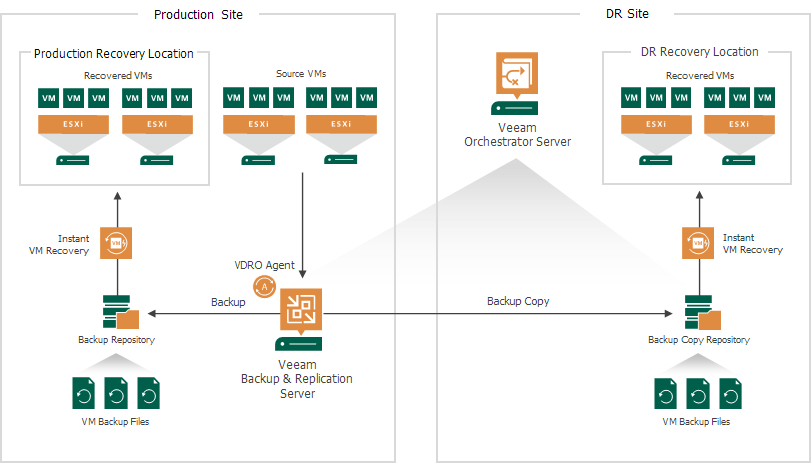Click the "VDRO Agent" label
This screenshot has width=811, height=463.
(264, 265)
